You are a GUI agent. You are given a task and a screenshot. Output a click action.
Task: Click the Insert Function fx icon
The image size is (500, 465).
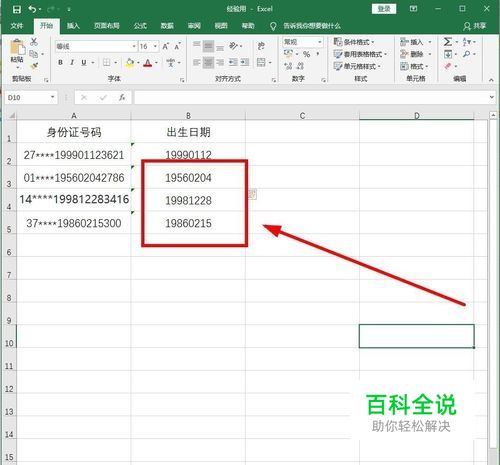122,97
